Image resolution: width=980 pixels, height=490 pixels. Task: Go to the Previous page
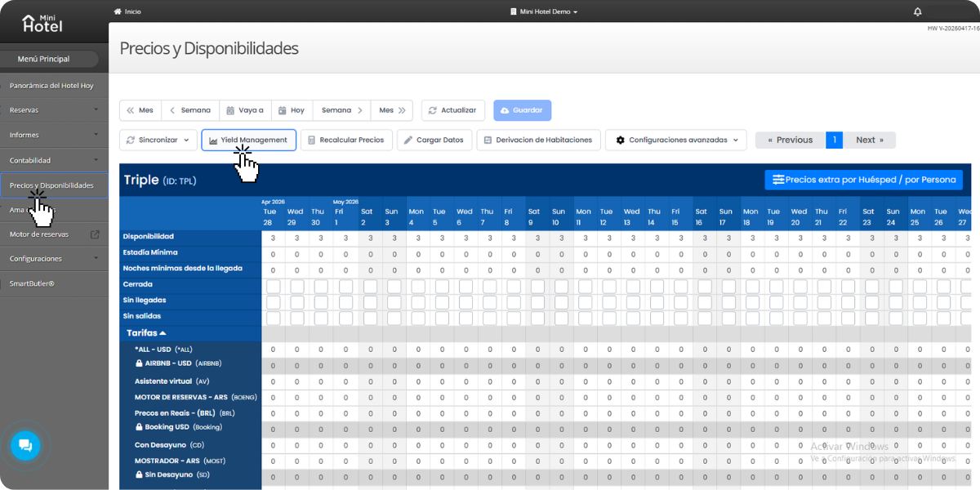[791, 140]
